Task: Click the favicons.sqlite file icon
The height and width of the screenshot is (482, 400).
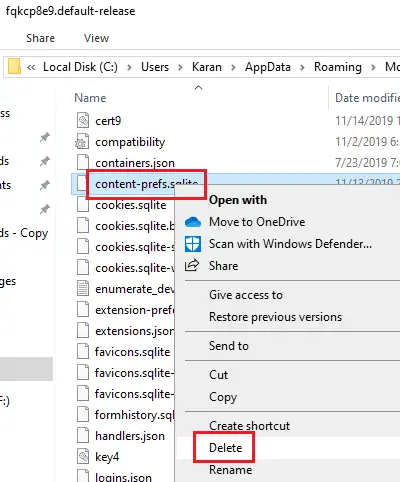Action: (x=83, y=351)
